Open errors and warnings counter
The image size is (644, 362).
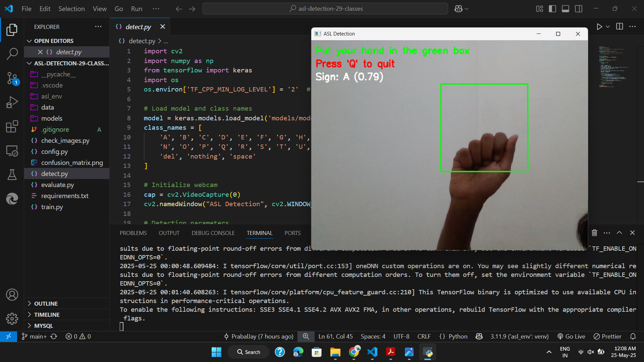tap(78, 336)
